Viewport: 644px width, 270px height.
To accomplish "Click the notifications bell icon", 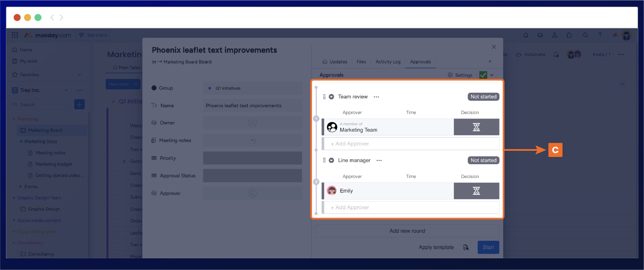I will (526, 35).
